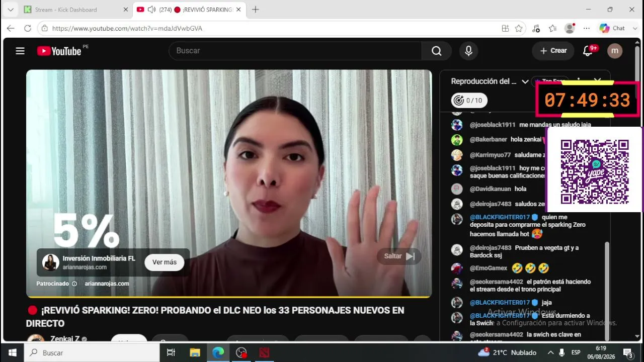Image resolution: width=644 pixels, height=362 pixels.
Task: Click the Windows taskbar Buscar box
Action: (93, 353)
